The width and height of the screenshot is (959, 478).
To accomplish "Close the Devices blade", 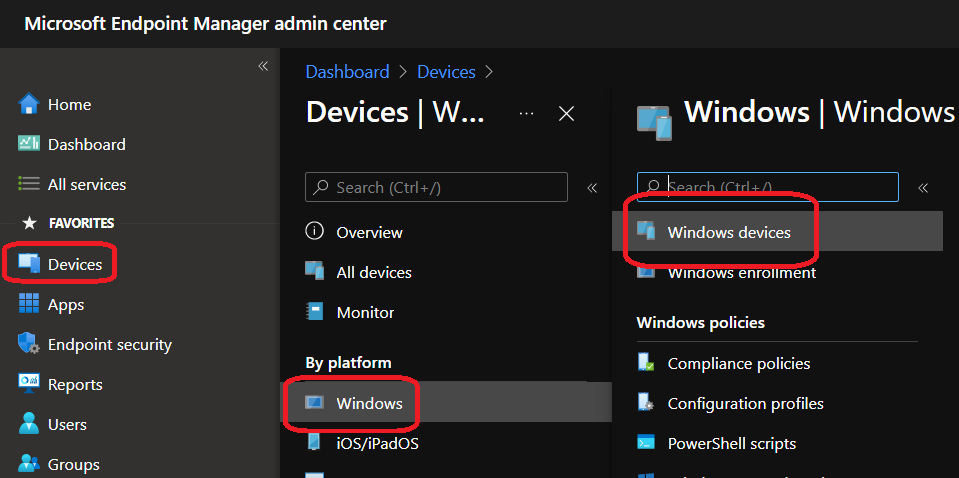I will click(566, 113).
